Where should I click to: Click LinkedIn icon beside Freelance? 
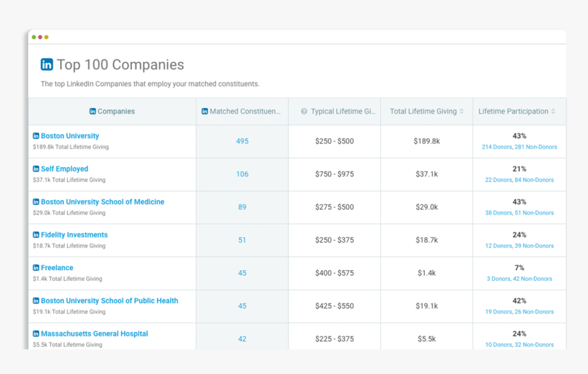pyautogui.click(x=36, y=268)
